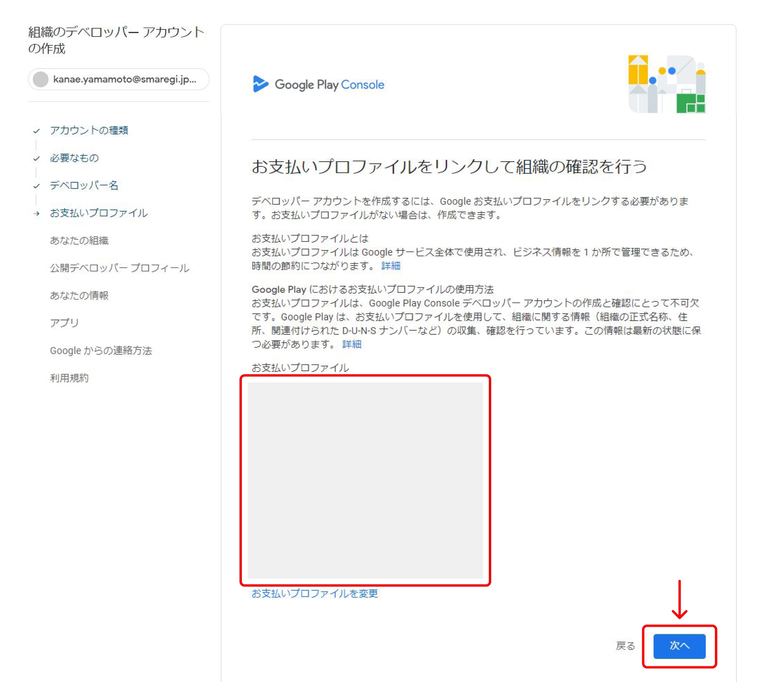Image resolution: width=784 pixels, height=682 pixels.
Task: Click the account avatar circle
Action: coord(41,79)
